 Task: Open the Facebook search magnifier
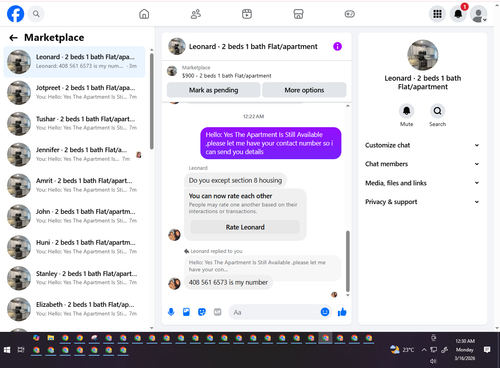click(x=36, y=14)
